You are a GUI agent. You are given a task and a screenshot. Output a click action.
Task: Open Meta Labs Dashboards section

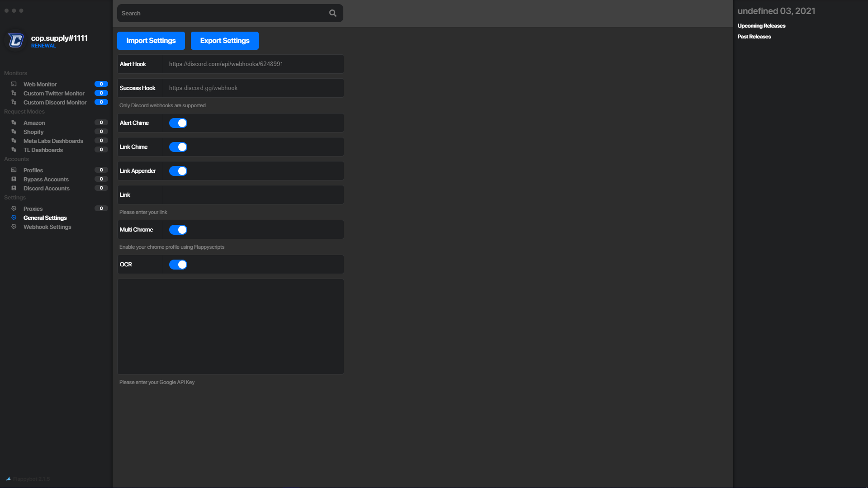pyautogui.click(x=53, y=141)
